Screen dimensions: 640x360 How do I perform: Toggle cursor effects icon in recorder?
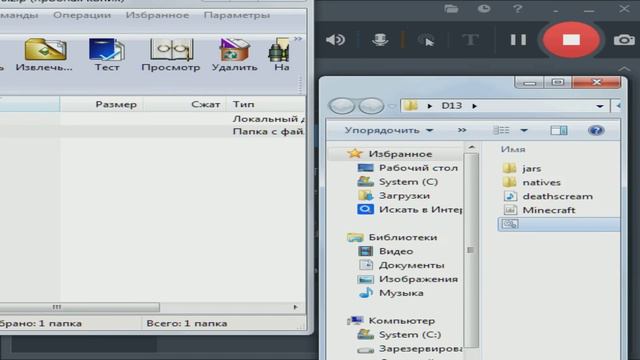pyautogui.click(x=426, y=40)
